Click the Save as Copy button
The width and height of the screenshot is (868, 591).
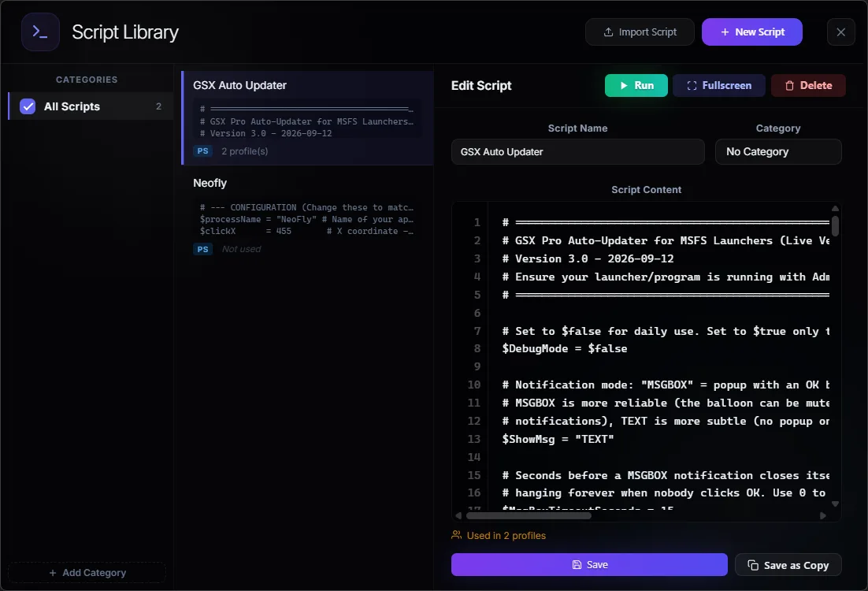[788, 565]
